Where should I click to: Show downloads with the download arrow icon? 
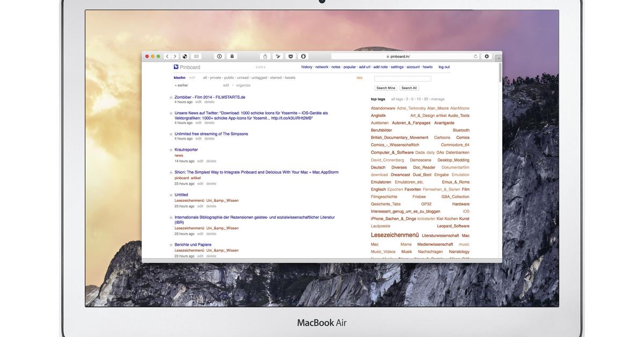coord(487,56)
